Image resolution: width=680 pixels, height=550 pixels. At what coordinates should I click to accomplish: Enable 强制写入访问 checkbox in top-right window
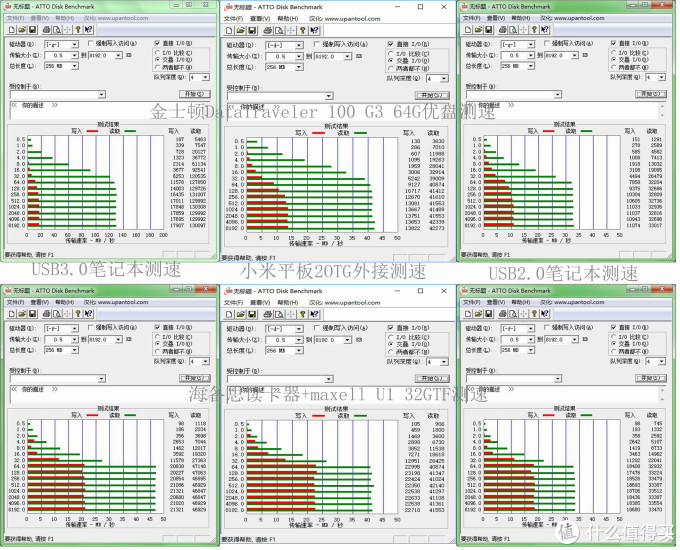pos(547,43)
